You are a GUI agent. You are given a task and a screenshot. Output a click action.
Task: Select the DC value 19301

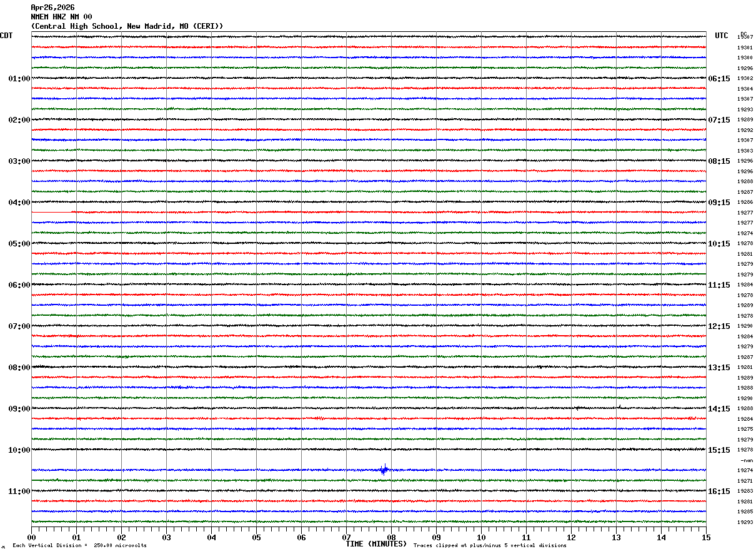745,48
